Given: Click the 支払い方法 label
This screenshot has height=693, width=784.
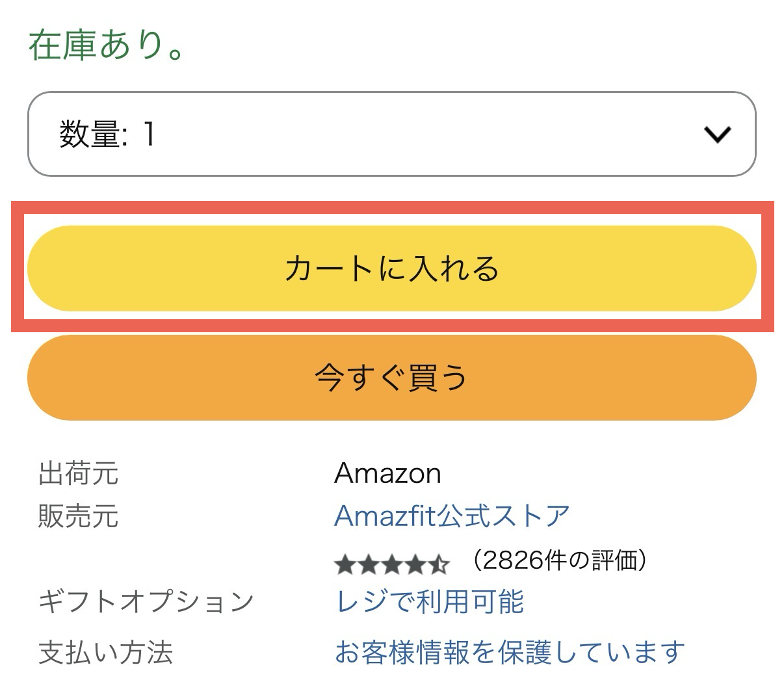Looking at the screenshot, I should click(x=106, y=652).
